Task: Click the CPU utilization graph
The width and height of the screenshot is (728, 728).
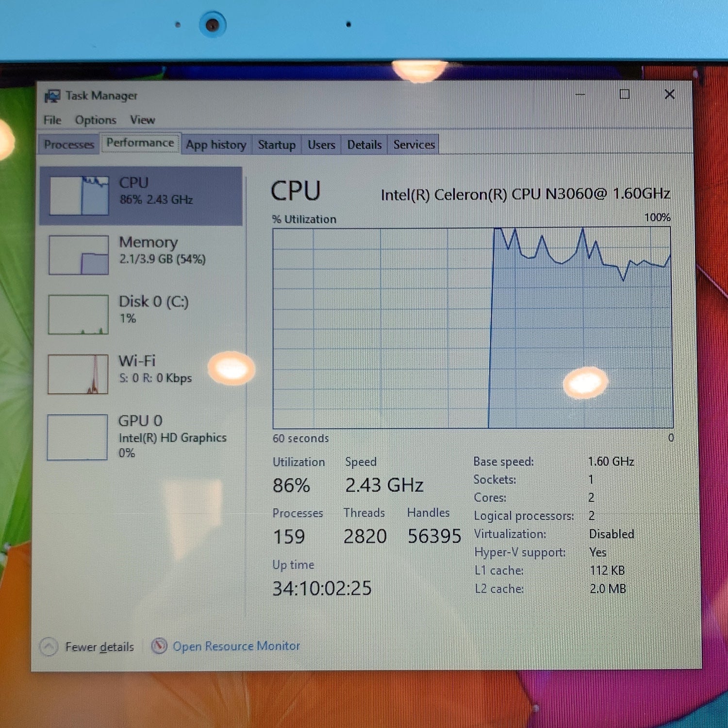Action: [x=473, y=328]
